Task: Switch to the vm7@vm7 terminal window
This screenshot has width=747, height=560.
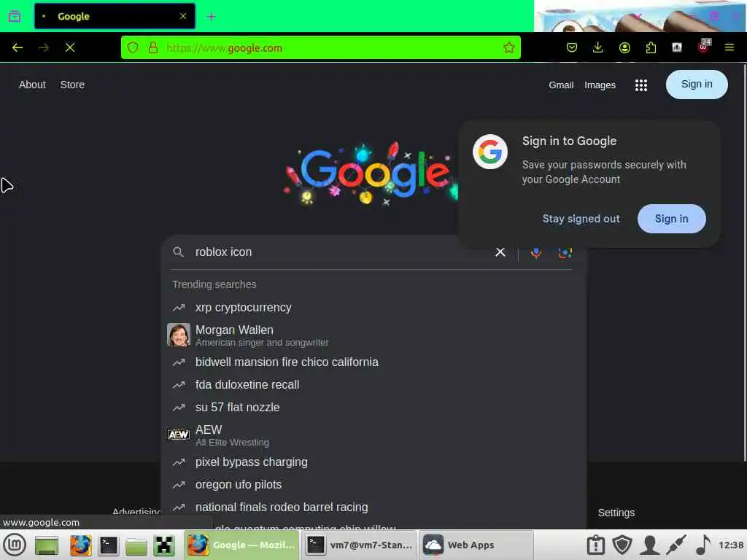Action: point(360,545)
